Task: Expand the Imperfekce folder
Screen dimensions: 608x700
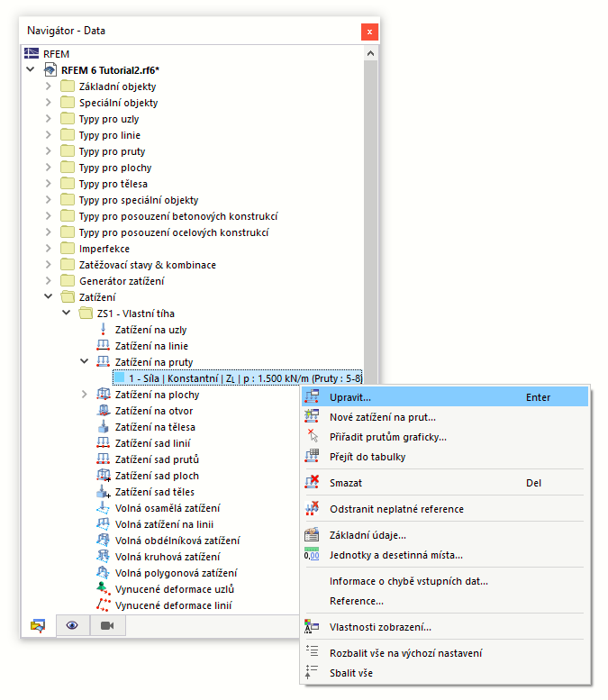Action: [x=49, y=249]
